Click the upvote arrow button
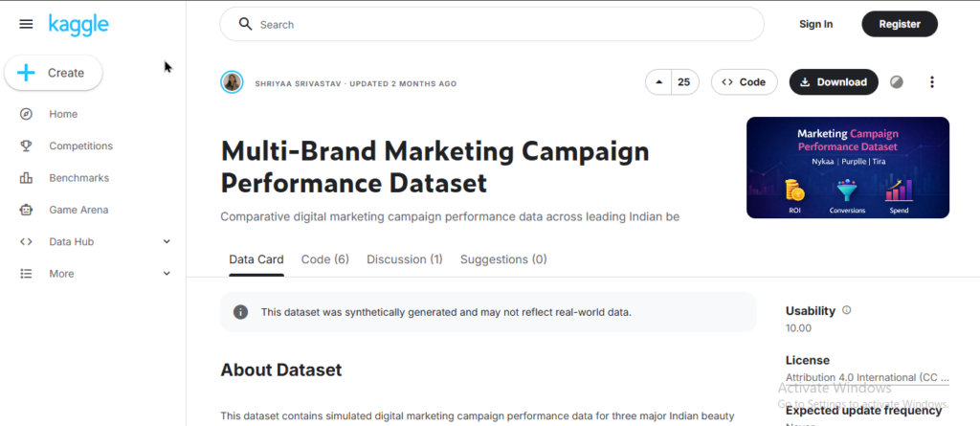980x426 pixels. tap(658, 82)
